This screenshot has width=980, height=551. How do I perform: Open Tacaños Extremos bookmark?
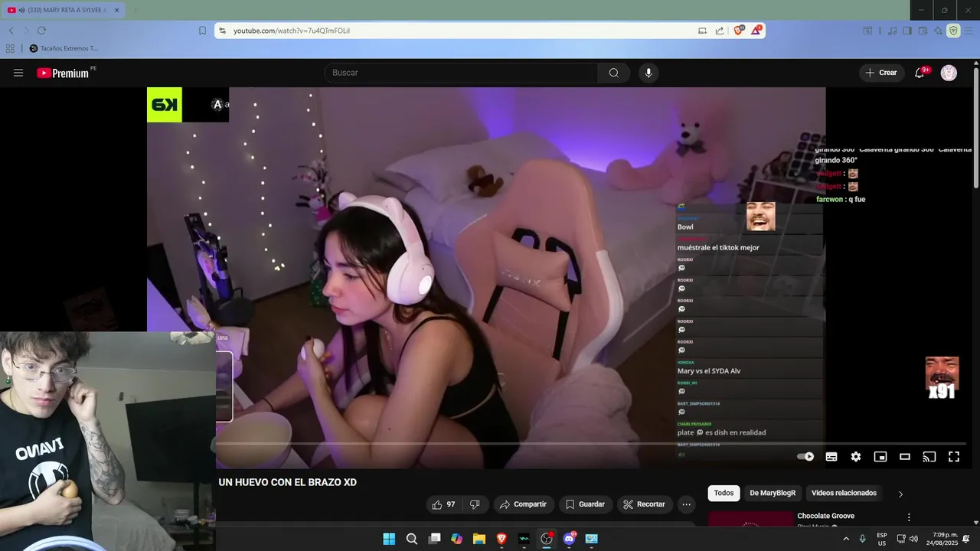coord(64,48)
